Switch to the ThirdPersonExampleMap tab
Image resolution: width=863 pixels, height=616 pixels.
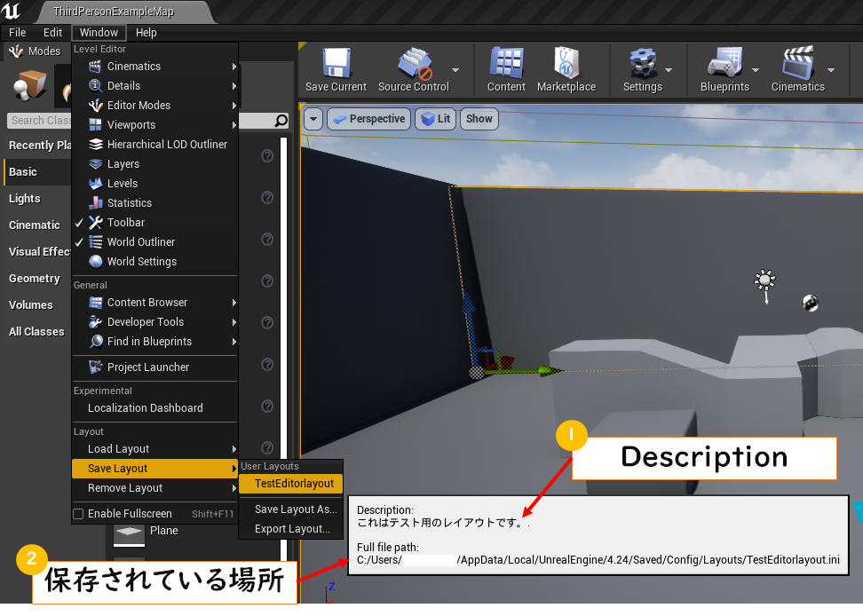click(114, 12)
